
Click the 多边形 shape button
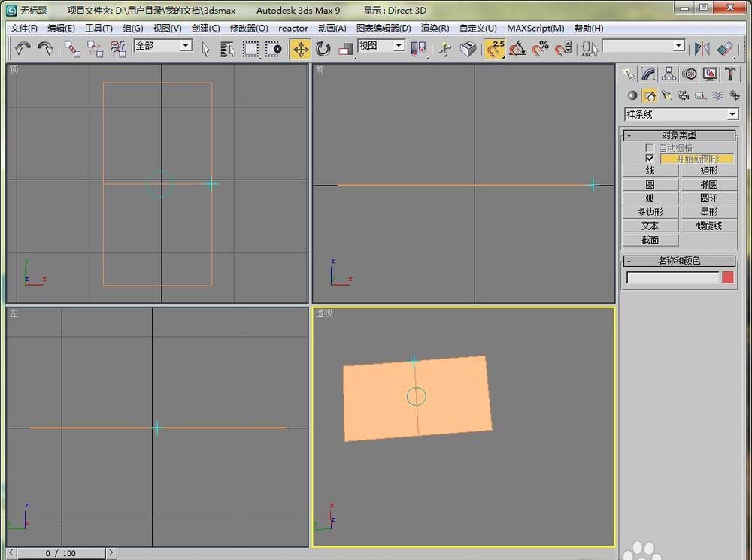[x=650, y=213]
